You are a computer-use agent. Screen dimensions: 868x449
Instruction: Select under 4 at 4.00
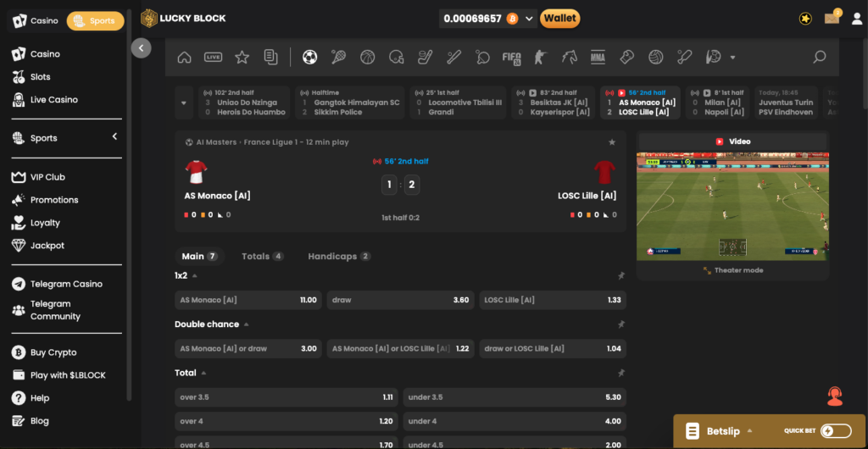click(515, 421)
